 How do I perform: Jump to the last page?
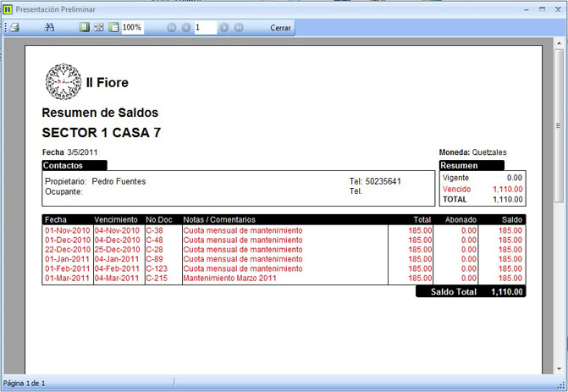point(239,28)
